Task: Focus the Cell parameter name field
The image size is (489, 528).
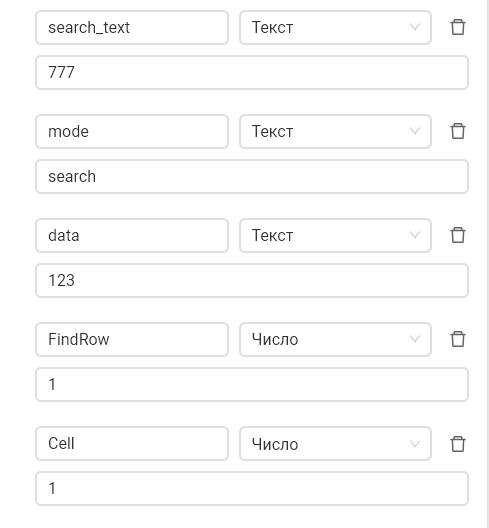Action: pyautogui.click(x=132, y=444)
